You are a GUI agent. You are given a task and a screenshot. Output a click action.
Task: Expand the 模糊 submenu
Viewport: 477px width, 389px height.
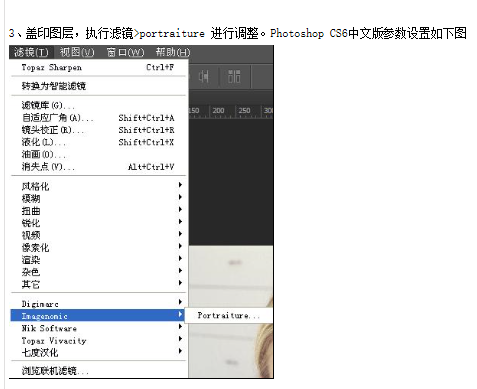98,198
